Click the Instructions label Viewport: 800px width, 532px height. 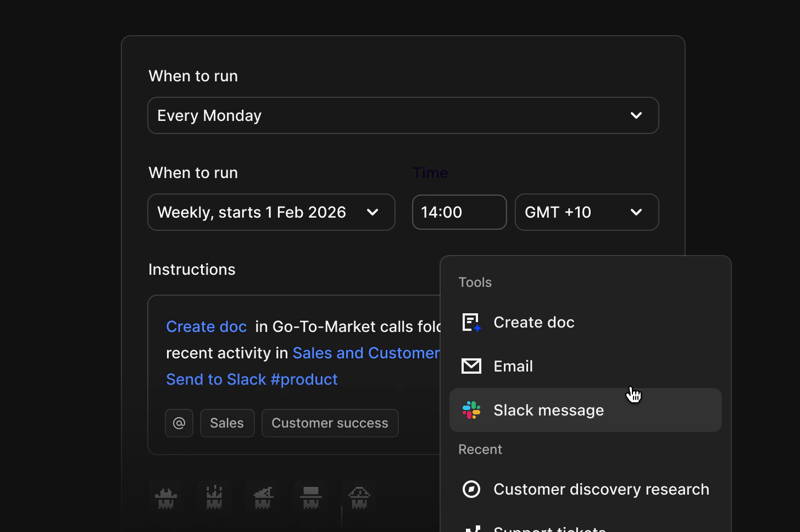192,269
